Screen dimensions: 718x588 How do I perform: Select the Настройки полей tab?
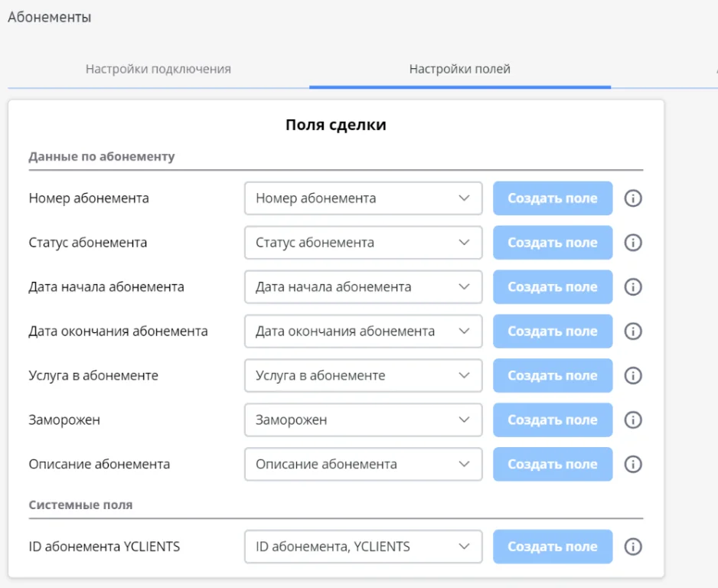click(x=460, y=69)
